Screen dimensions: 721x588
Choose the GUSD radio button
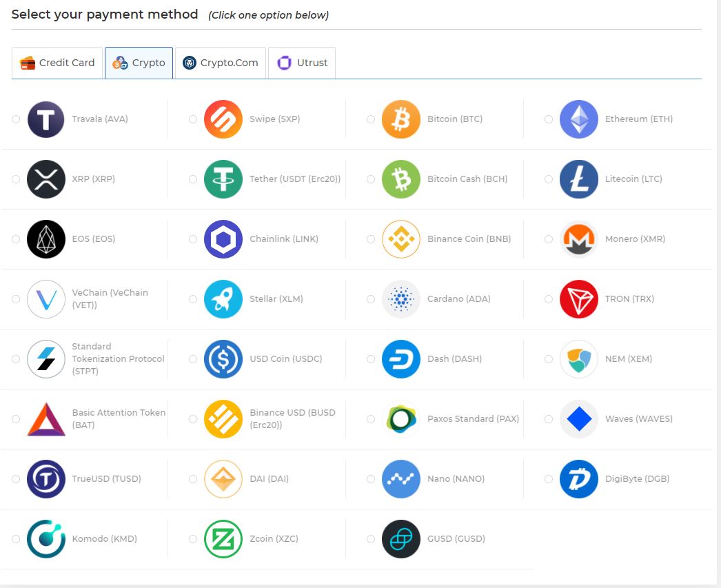[371, 539]
